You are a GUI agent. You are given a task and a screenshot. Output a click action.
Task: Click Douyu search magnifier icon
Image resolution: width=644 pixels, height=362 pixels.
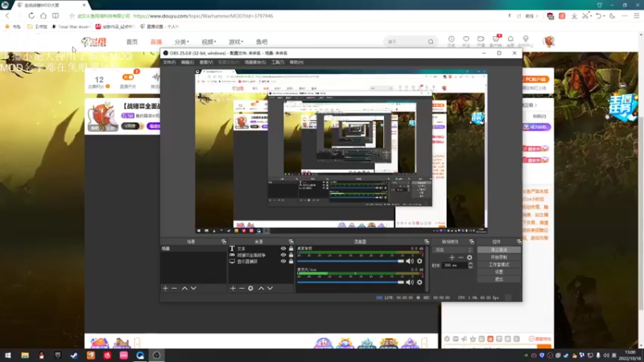(x=431, y=42)
